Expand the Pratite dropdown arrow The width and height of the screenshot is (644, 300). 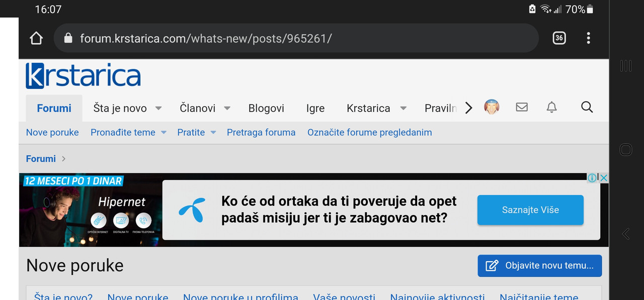pyautogui.click(x=213, y=133)
